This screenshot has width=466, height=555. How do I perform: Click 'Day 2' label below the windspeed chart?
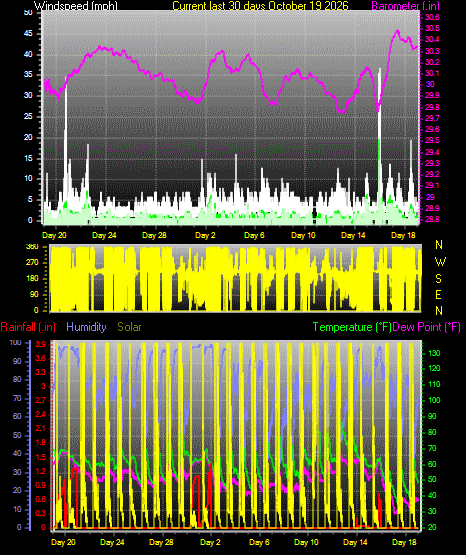pyautogui.click(x=205, y=235)
